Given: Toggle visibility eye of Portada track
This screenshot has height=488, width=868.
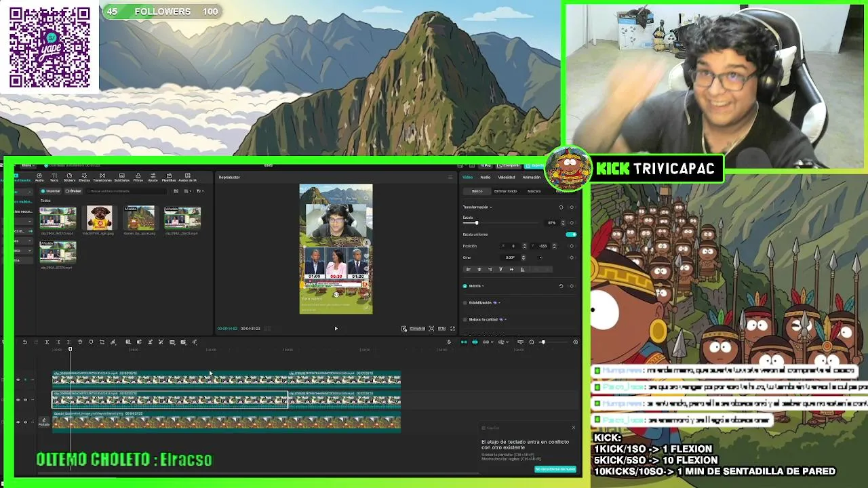Looking at the screenshot, I should (x=18, y=422).
